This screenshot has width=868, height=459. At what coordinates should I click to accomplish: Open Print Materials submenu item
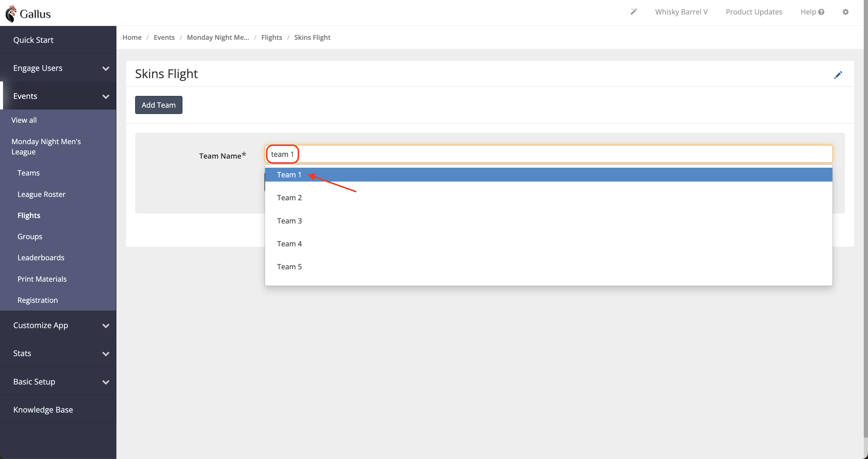(42, 279)
